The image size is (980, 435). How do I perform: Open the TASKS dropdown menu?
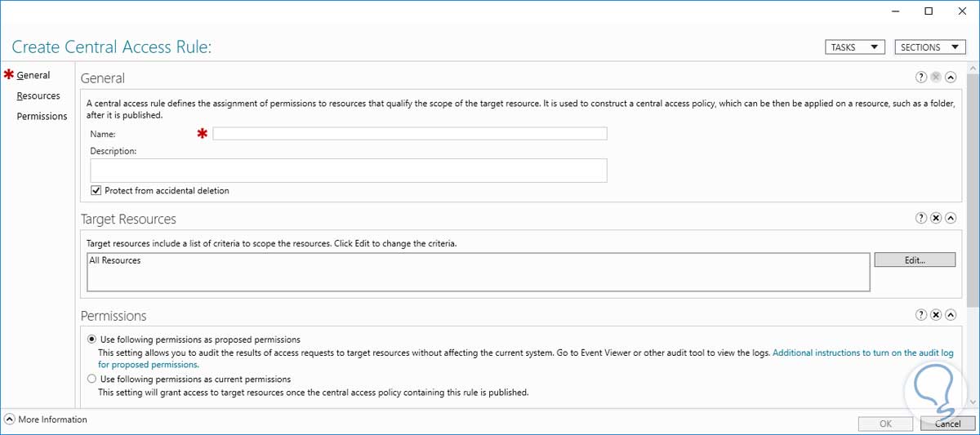[x=854, y=47]
